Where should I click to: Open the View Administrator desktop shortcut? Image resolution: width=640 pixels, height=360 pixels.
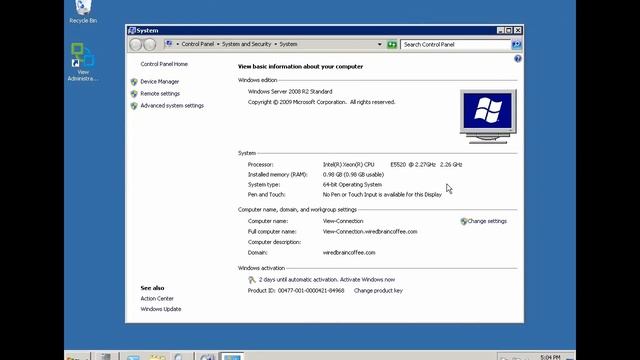pyautogui.click(x=83, y=62)
